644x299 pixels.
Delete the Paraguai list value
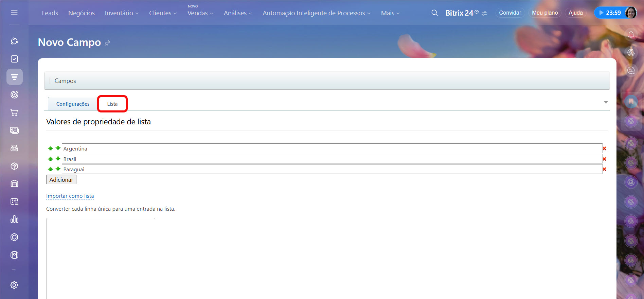(604, 169)
